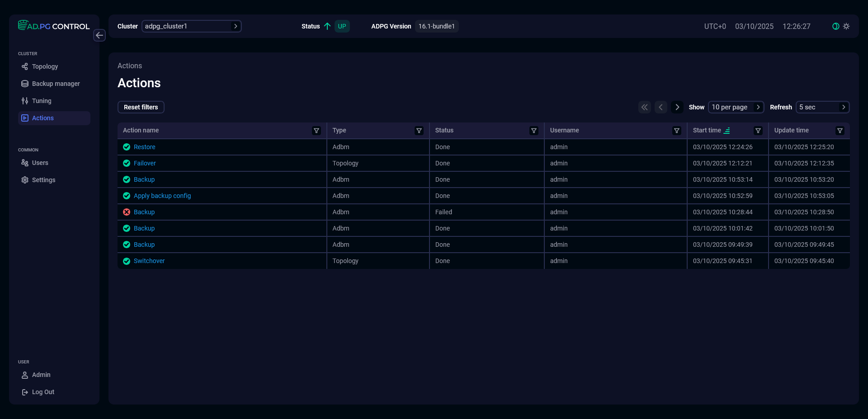Select the Topology icon in the sidebar
The height and width of the screenshot is (419, 868).
click(x=24, y=66)
